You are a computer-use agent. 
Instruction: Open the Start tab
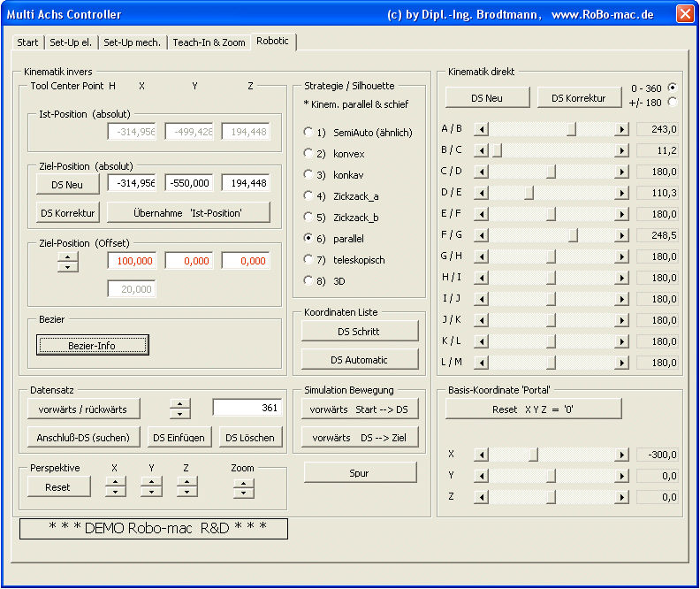(27, 42)
